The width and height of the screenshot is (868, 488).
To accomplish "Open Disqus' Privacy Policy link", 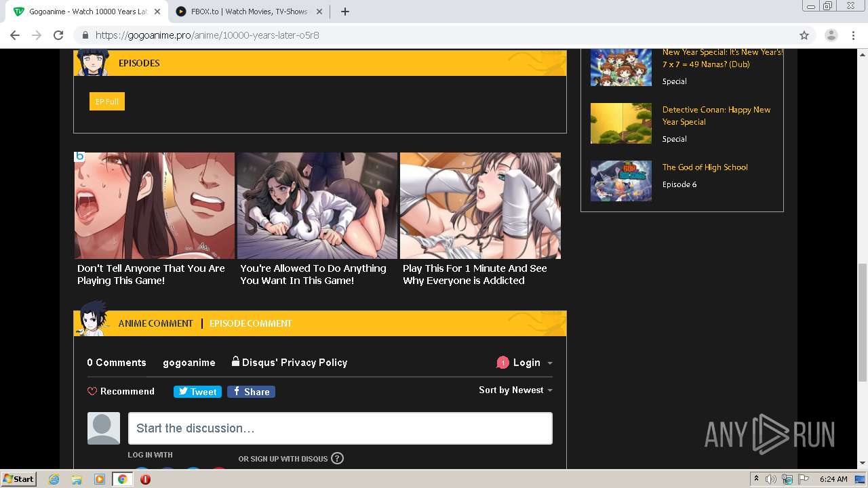I will pos(290,363).
